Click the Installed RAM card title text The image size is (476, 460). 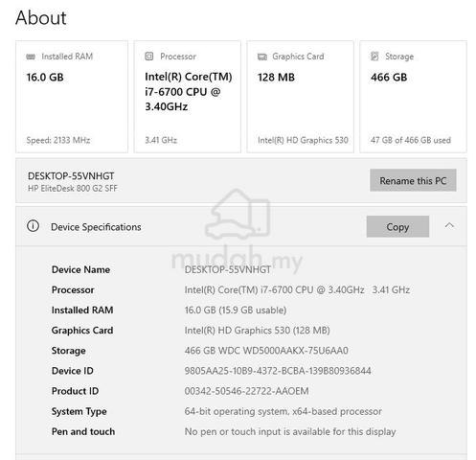click(67, 57)
